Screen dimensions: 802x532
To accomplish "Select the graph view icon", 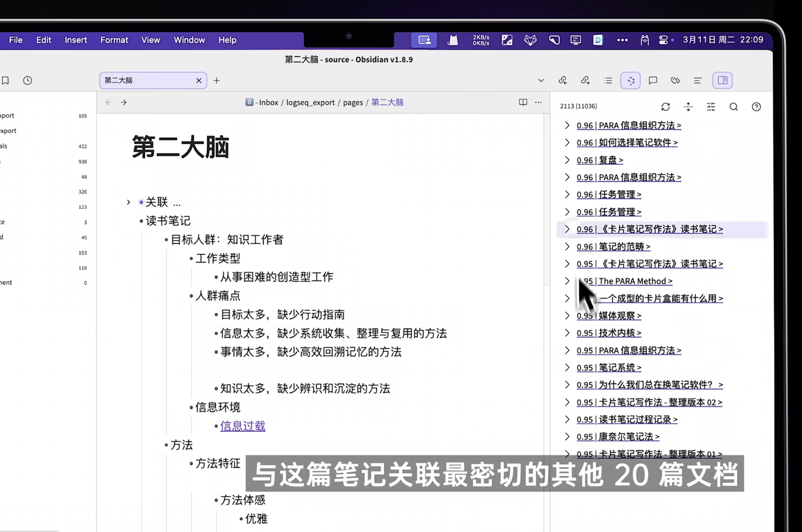I will (x=630, y=81).
